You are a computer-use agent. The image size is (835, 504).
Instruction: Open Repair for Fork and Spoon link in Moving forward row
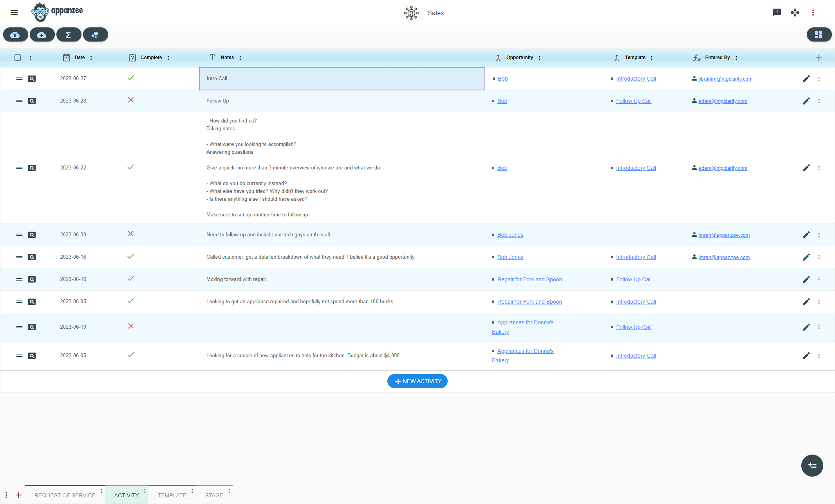pyautogui.click(x=530, y=279)
